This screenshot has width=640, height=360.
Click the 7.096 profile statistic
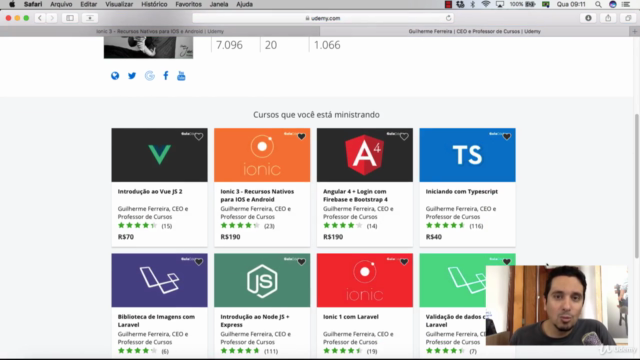(229, 45)
